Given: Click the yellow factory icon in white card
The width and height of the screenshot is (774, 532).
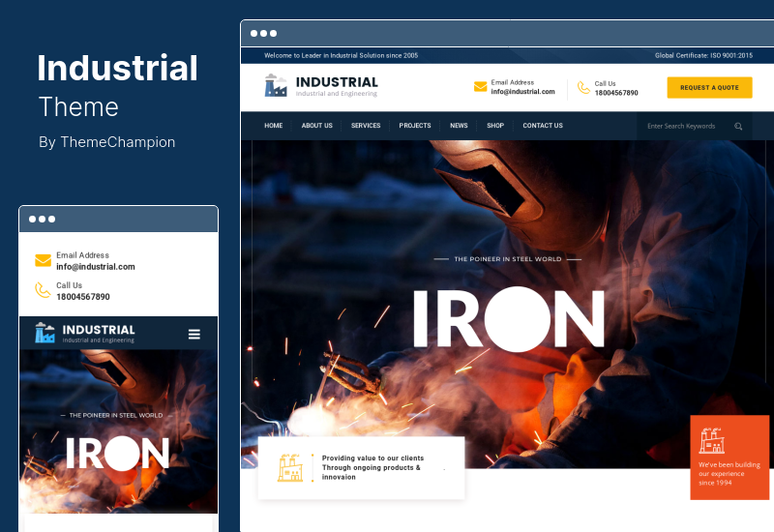Looking at the screenshot, I should [x=290, y=467].
